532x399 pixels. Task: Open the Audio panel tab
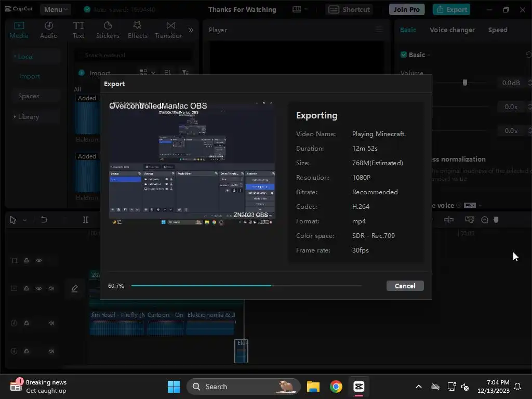pos(48,30)
